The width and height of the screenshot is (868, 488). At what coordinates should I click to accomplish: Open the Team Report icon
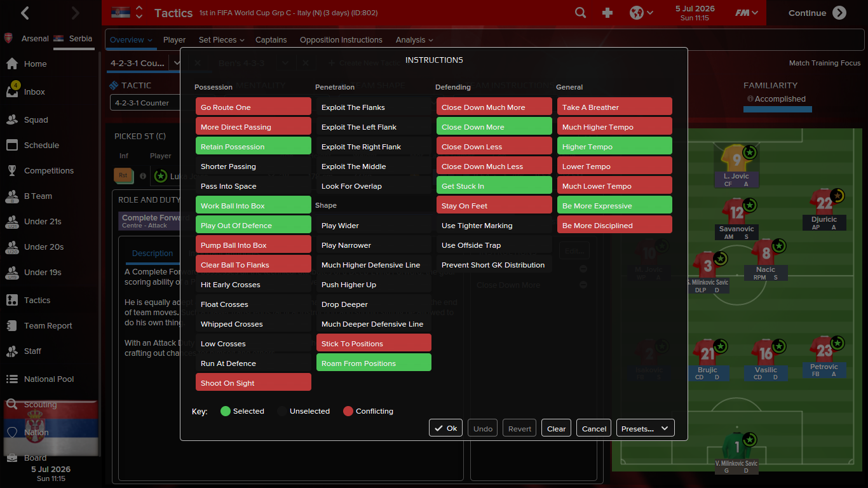click(11, 325)
